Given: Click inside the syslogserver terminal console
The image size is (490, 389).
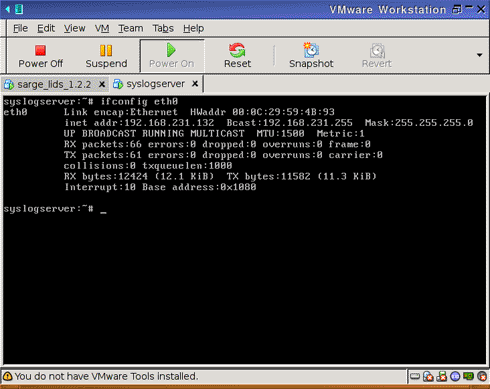Looking at the screenshot, I should coord(244,230).
